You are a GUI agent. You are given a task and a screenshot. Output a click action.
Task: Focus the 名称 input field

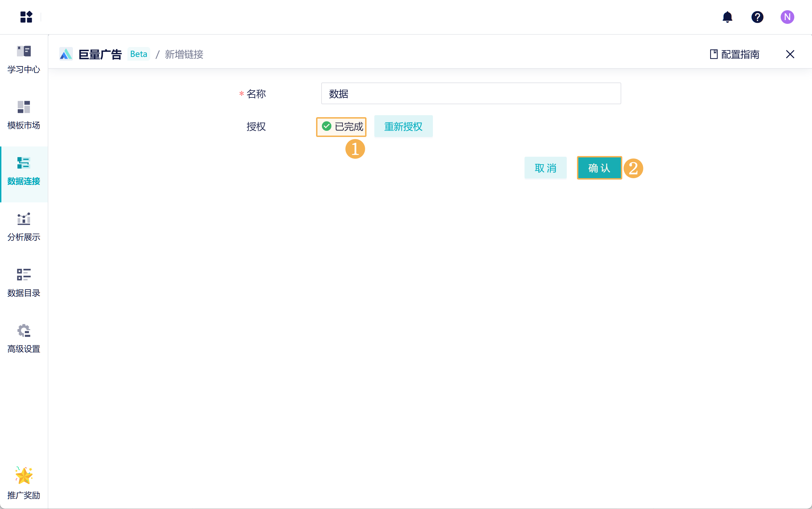coord(471,93)
